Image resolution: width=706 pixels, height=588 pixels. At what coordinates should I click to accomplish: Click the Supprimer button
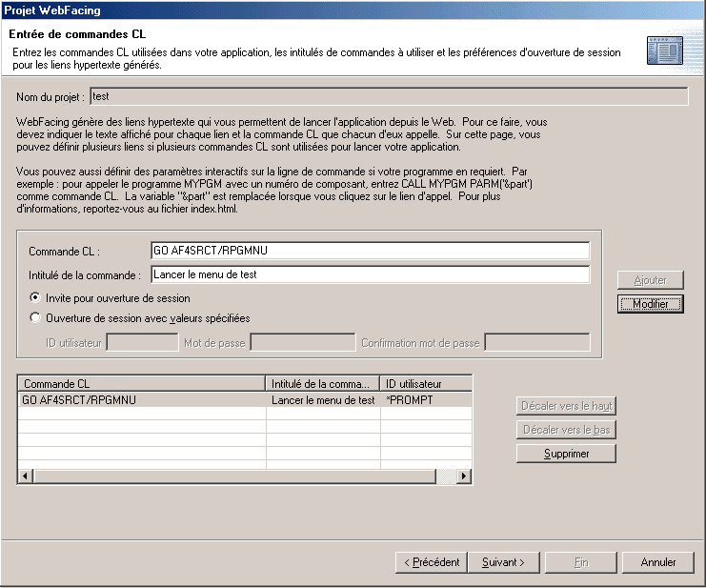566,454
